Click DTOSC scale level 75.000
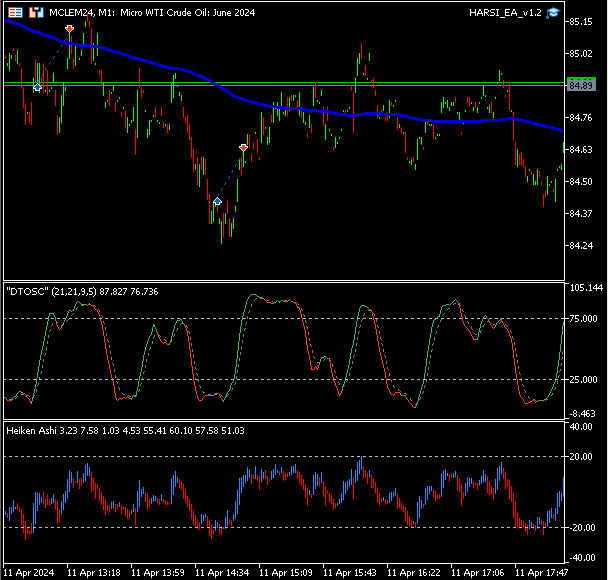 click(583, 319)
